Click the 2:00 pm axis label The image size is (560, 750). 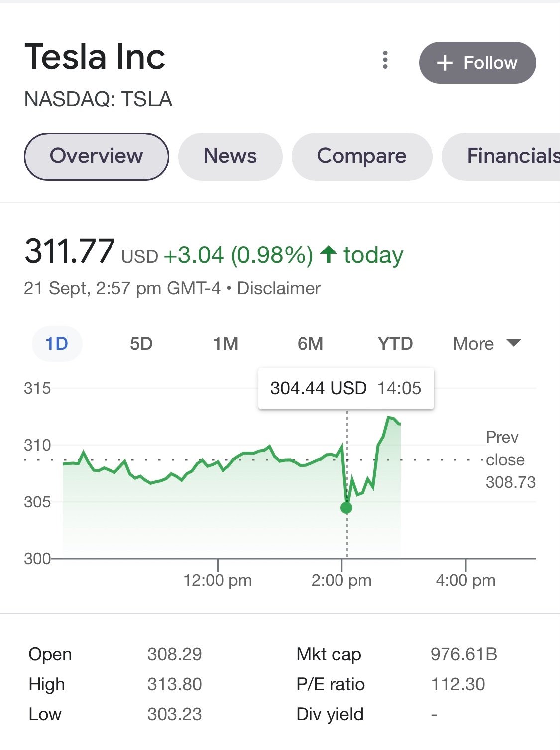[341, 580]
